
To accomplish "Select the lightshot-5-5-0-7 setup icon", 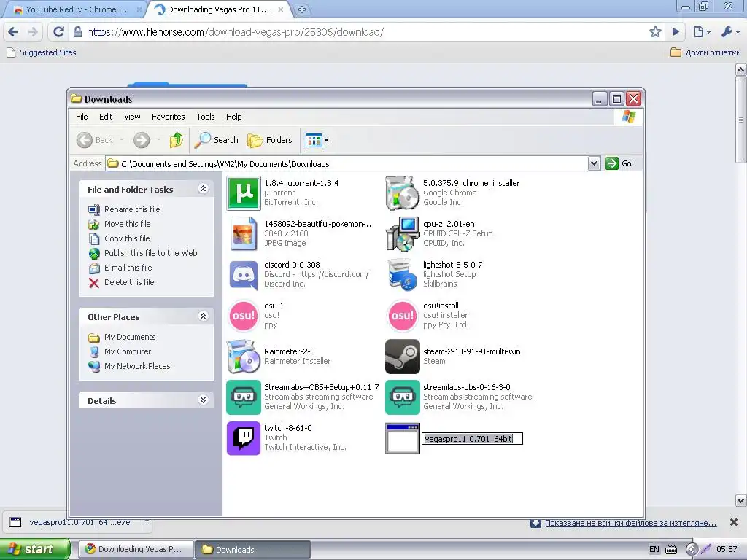I will click(403, 274).
